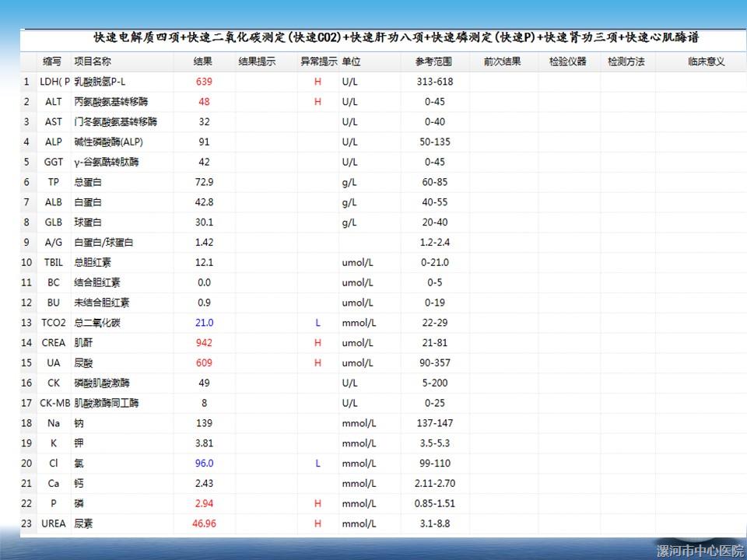Click the H flag in the 磷 row
Image resolution: width=747 pixels, height=560 pixels.
[x=317, y=504]
